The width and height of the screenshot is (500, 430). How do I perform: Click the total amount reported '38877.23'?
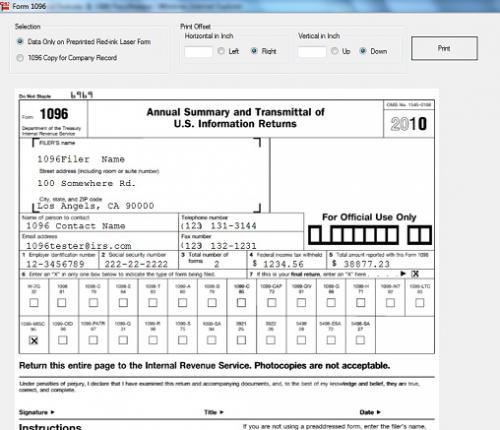(x=366, y=264)
